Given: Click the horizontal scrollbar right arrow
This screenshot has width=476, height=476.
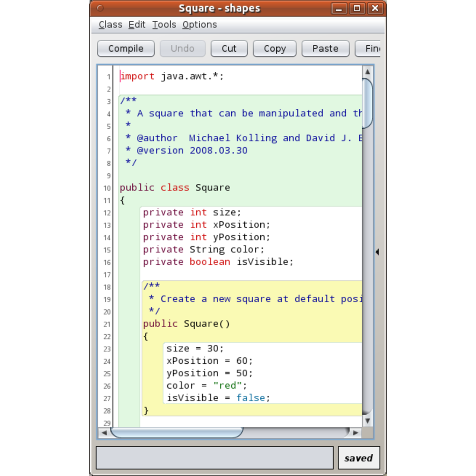Looking at the screenshot, I should point(356,432).
